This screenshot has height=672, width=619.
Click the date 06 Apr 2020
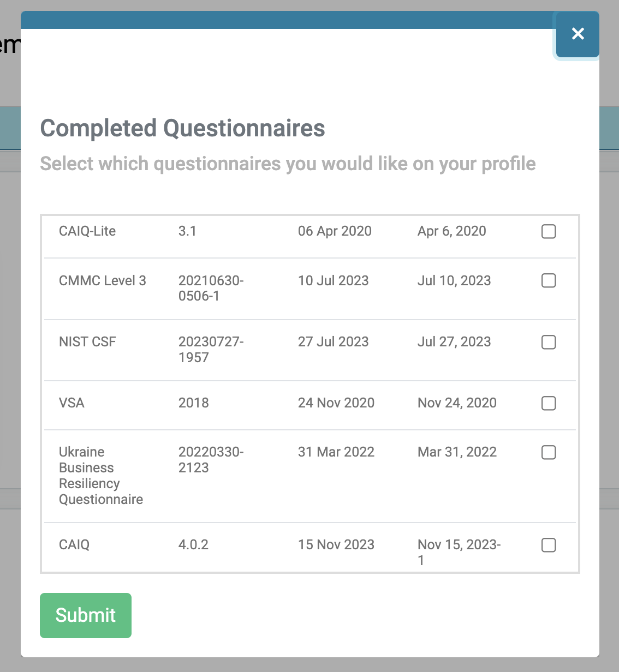click(x=335, y=231)
